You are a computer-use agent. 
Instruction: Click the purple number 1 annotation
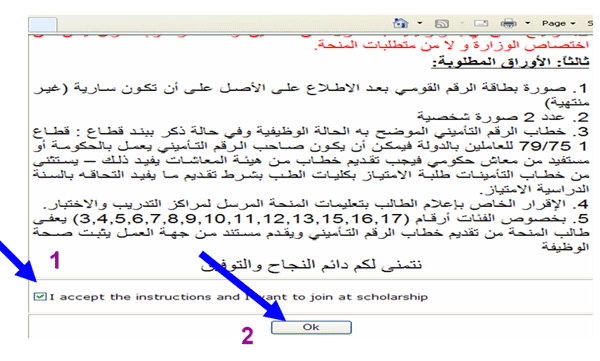point(55,260)
